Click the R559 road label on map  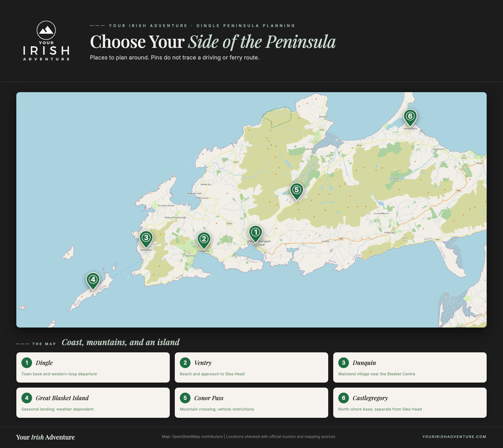click(229, 224)
